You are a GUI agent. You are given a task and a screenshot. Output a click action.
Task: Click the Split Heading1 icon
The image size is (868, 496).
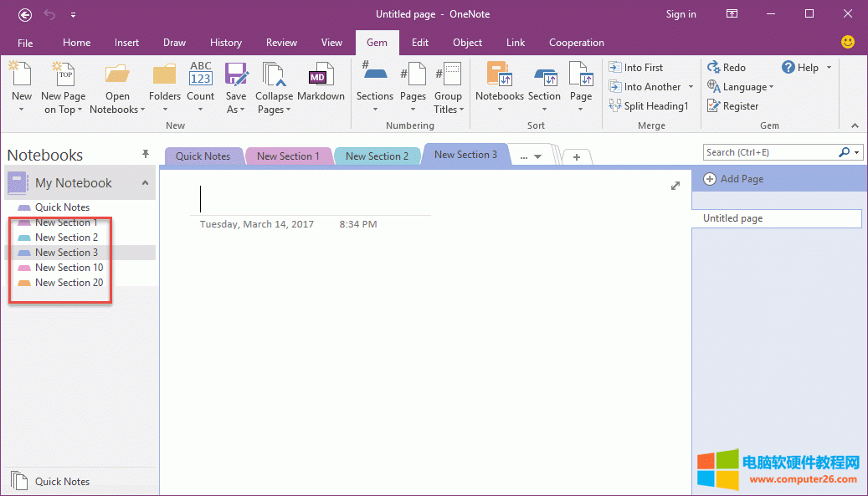(615, 106)
